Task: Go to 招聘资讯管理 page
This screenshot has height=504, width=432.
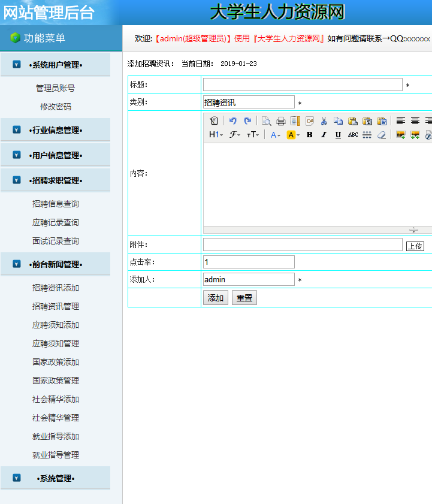Action: [x=55, y=306]
